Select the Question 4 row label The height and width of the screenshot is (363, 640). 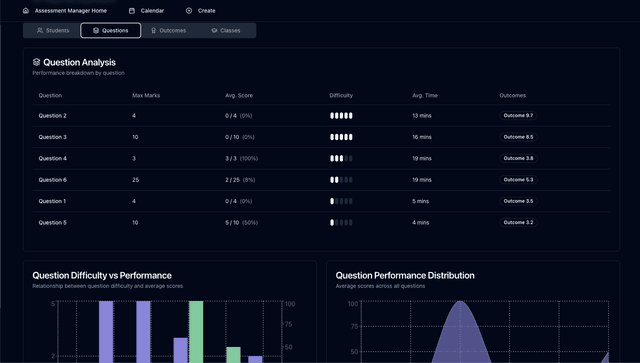pyautogui.click(x=53, y=158)
